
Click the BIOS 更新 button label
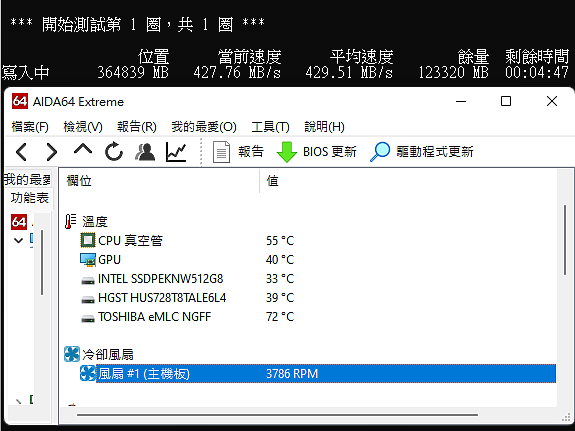click(x=330, y=151)
